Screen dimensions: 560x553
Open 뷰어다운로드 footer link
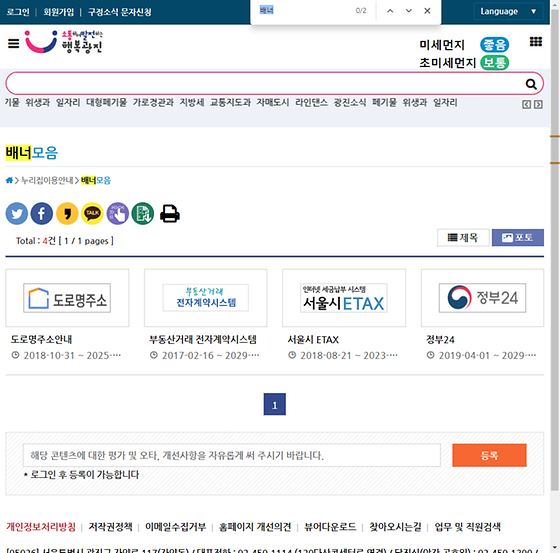pos(330,527)
